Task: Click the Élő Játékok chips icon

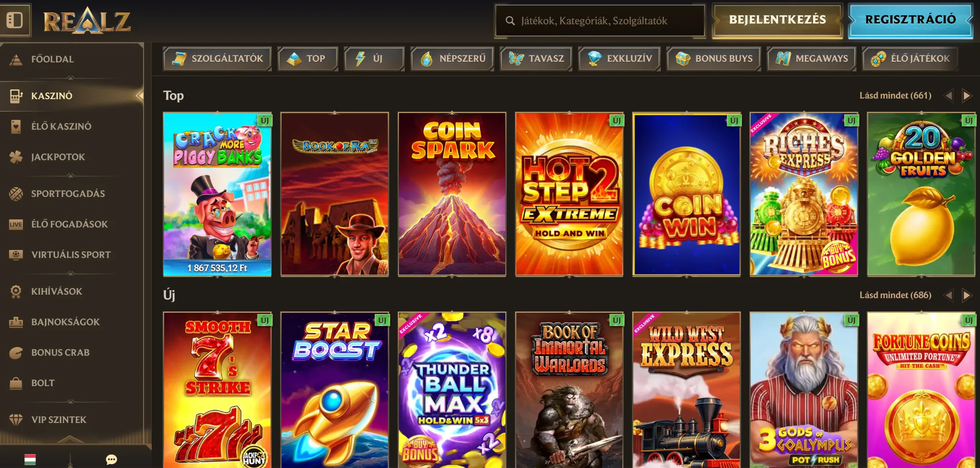Action: click(879, 59)
